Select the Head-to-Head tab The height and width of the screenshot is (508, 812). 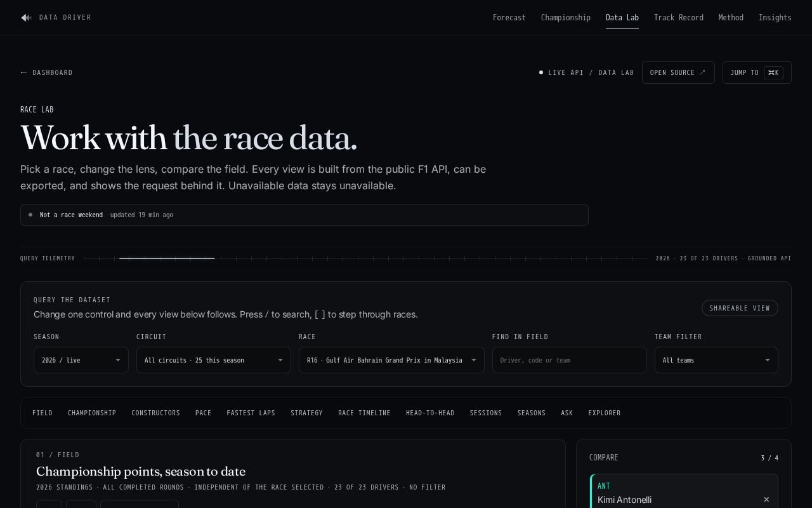coord(430,413)
